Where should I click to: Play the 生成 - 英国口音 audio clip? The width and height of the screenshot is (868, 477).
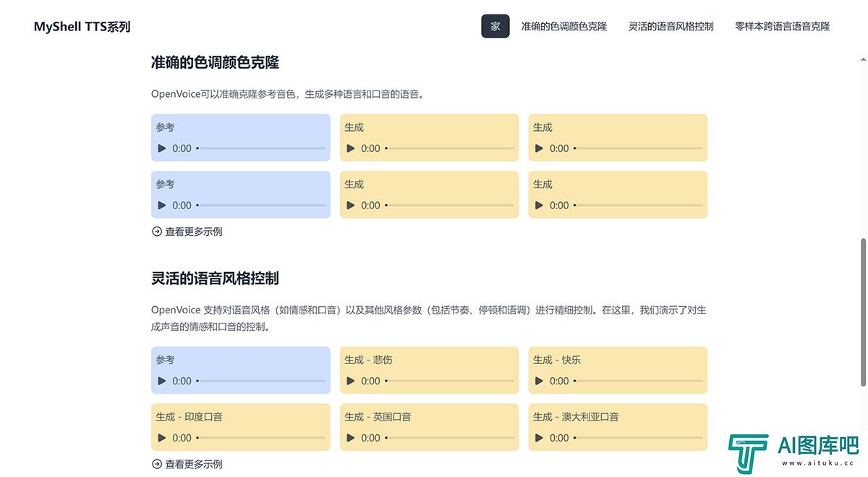click(351, 438)
